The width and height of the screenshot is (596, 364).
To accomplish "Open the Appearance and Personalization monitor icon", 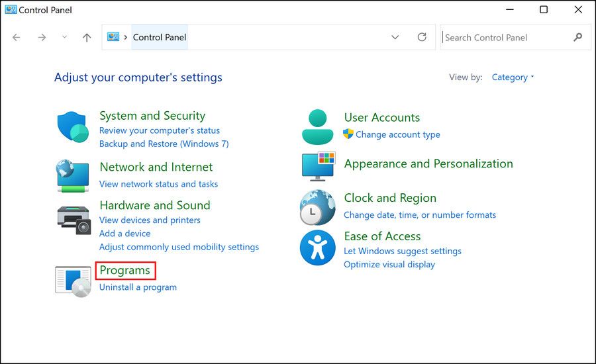I will coord(318,165).
